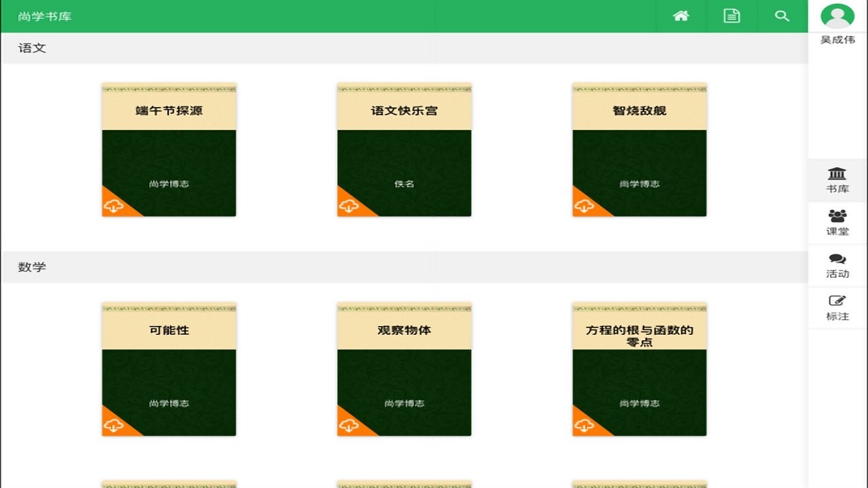Download 观察物体 using its cloud icon
Screen dimensions: 868x488
tap(349, 425)
